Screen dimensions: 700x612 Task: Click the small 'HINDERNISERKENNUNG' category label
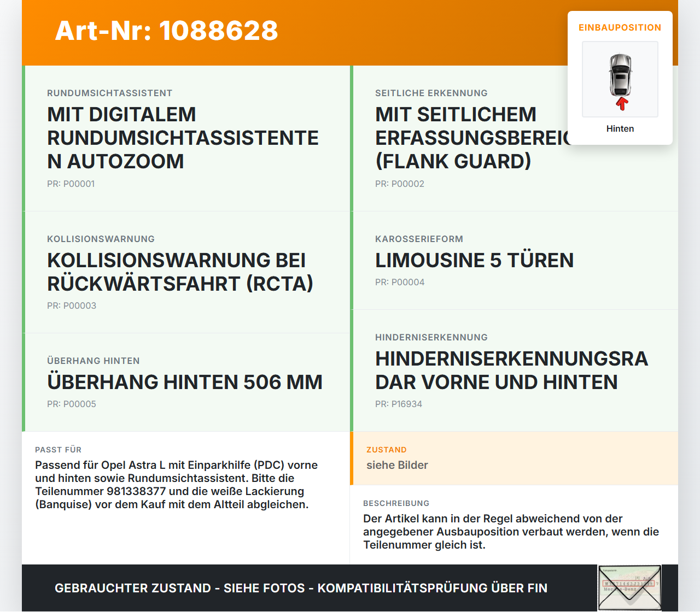coord(431,337)
